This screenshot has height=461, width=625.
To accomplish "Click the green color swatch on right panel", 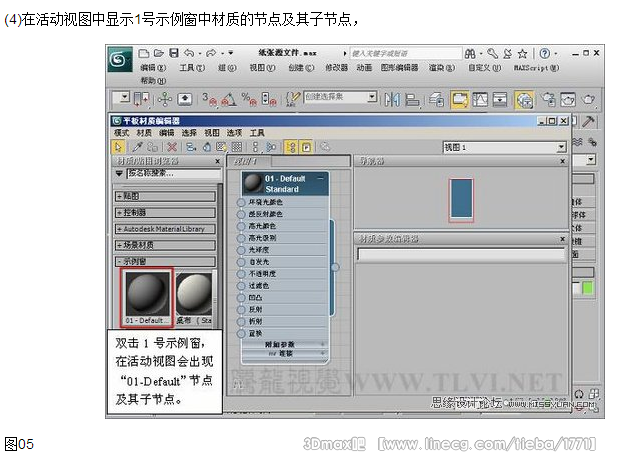I will 588,288.
